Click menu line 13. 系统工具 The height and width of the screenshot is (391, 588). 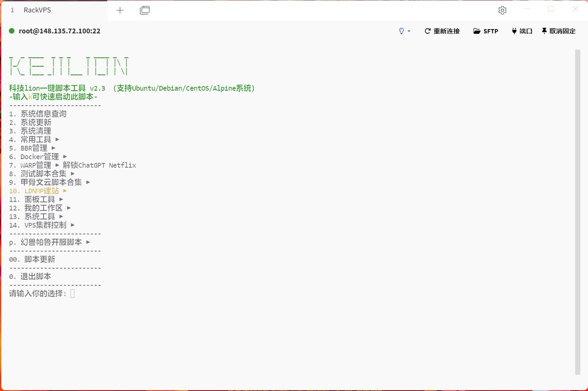(x=36, y=216)
